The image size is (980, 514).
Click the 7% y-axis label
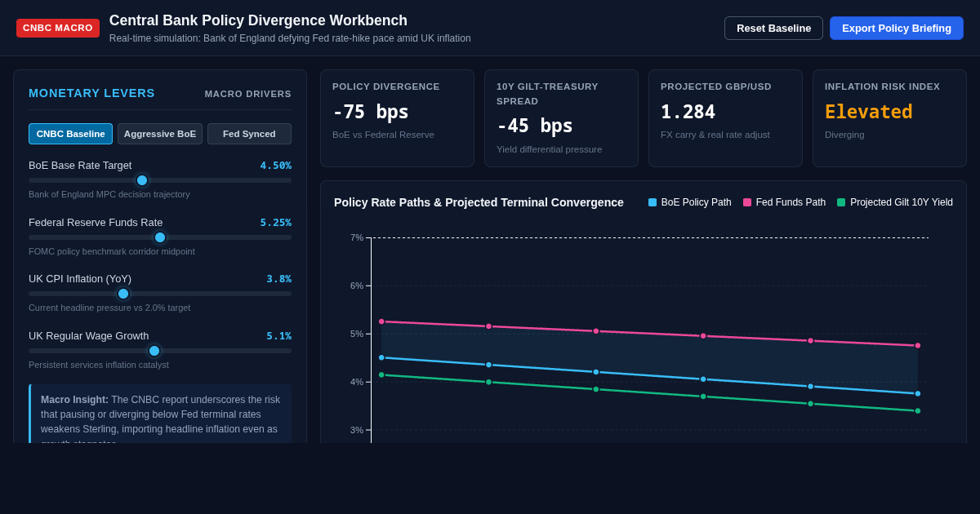pos(357,237)
